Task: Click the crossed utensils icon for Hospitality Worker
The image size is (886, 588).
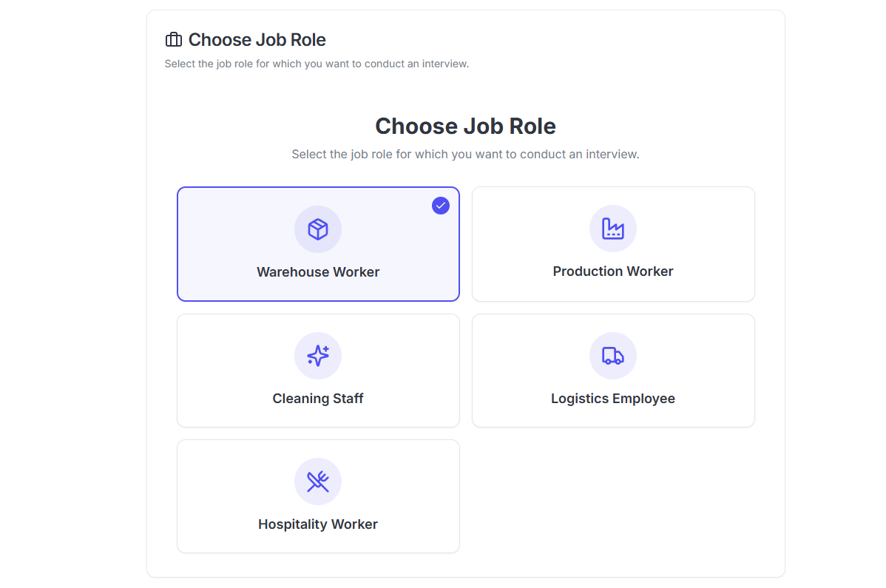Action: (318, 481)
